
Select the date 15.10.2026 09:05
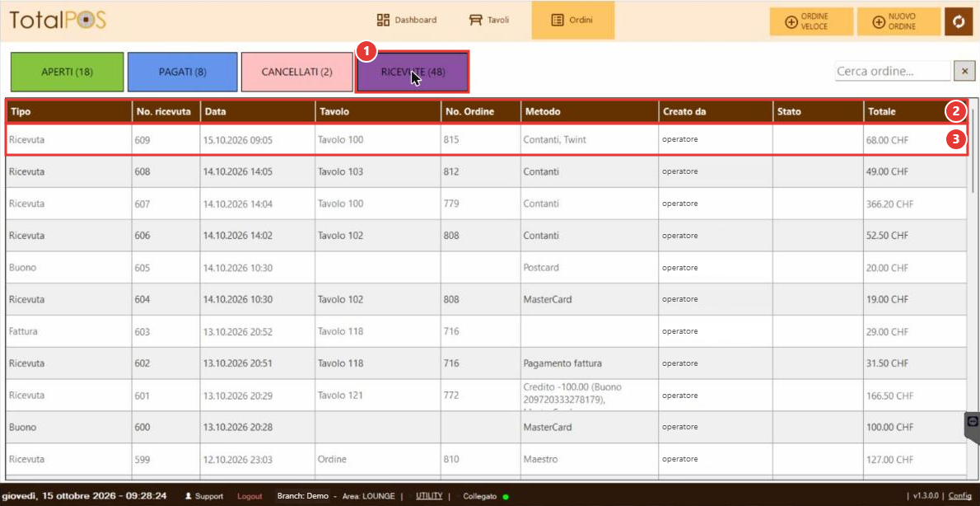pos(258,140)
